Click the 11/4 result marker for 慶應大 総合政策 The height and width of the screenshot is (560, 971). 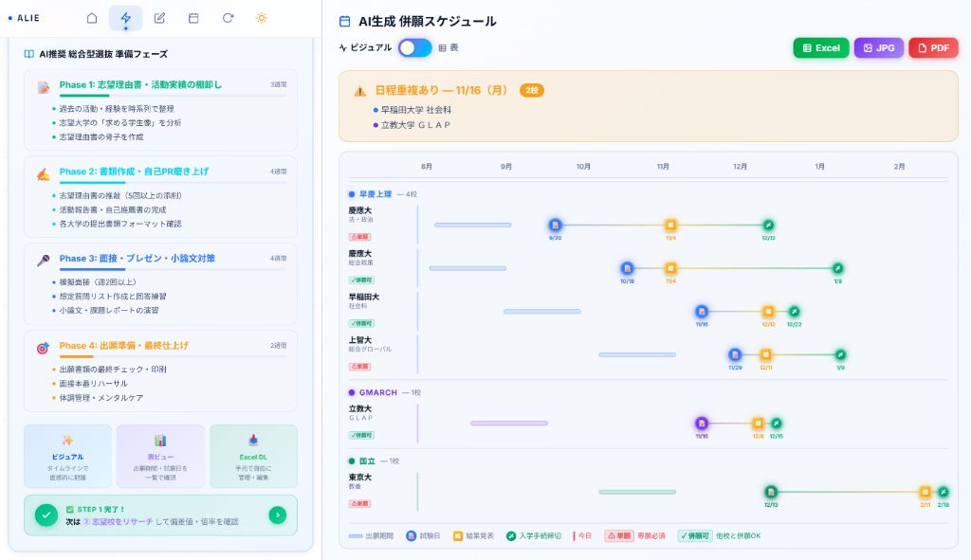click(x=670, y=268)
